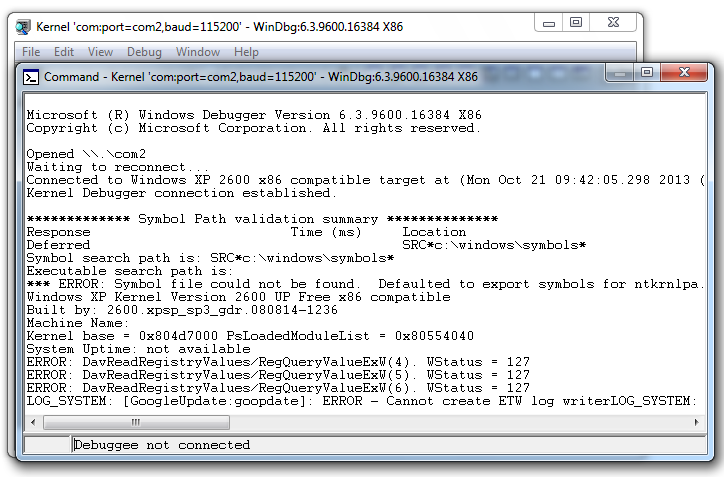Click the Microsoft Windows Debugger Version line
The image size is (724, 477).
point(254,115)
